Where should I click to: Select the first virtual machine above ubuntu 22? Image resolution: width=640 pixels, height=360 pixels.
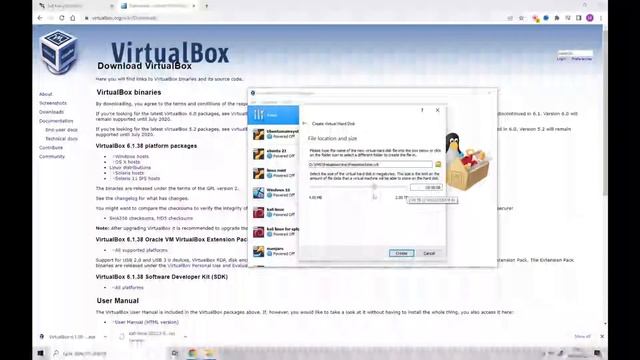pos(273,134)
